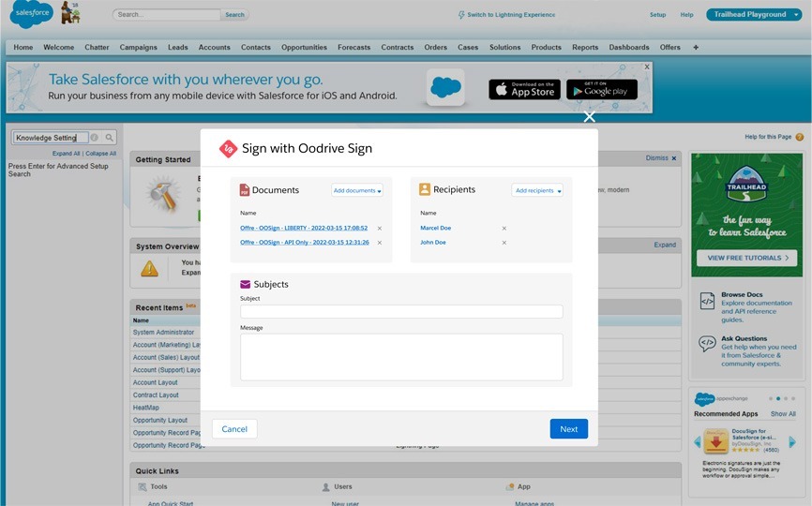Screen dimensions: 812x506
Task: Open the Add documents dropdown
Action: [x=357, y=190]
